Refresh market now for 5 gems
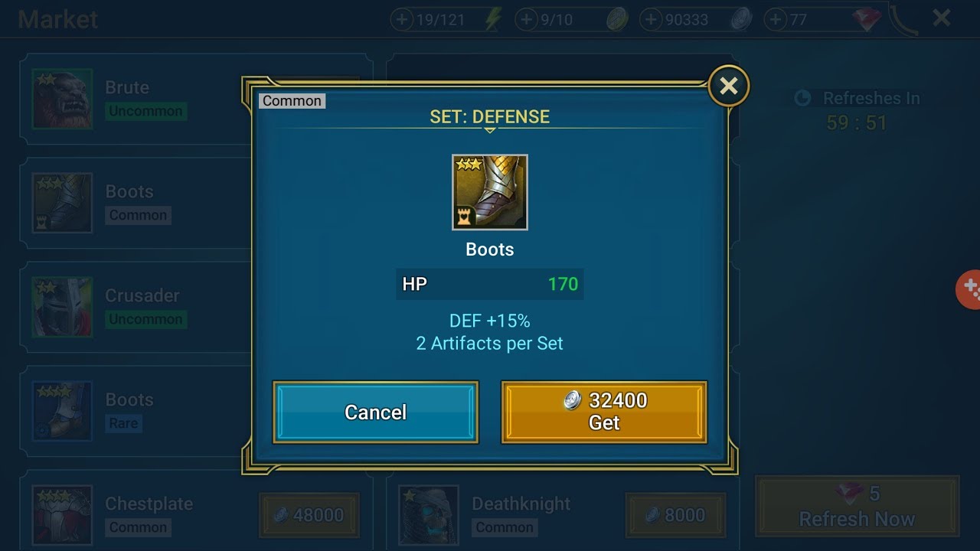 pyautogui.click(x=857, y=506)
